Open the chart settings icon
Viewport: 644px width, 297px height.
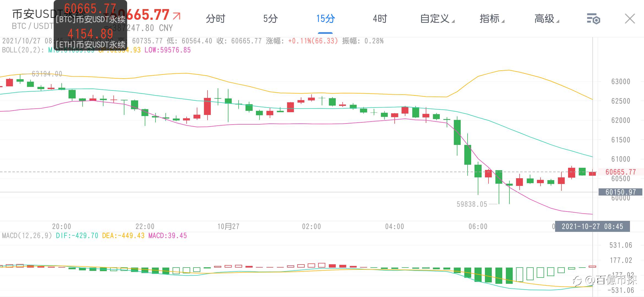click(593, 19)
